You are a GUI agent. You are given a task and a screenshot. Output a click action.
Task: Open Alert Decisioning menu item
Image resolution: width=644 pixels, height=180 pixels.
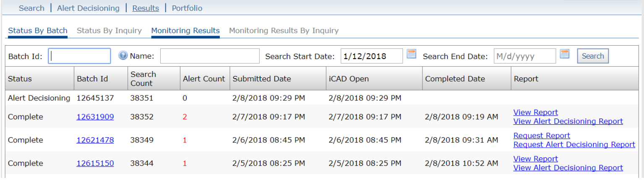[x=88, y=8]
